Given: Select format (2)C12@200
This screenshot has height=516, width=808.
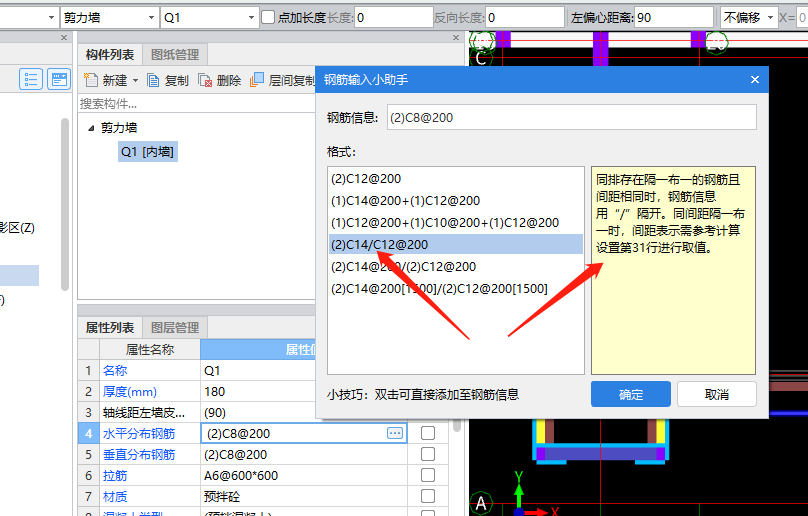Looking at the screenshot, I should click(x=456, y=179).
